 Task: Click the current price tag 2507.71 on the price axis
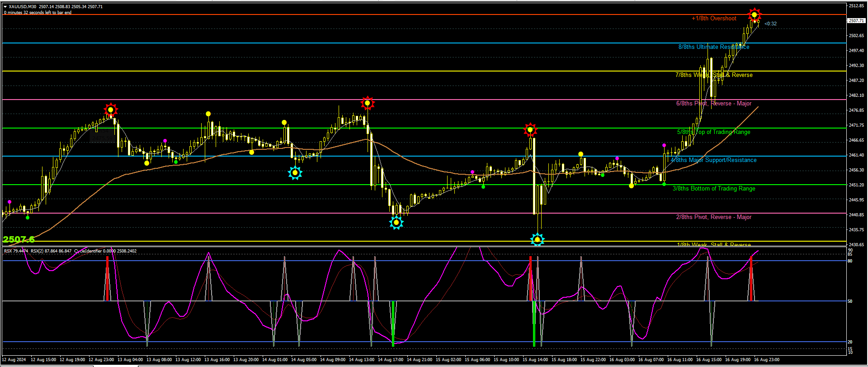(x=856, y=20)
